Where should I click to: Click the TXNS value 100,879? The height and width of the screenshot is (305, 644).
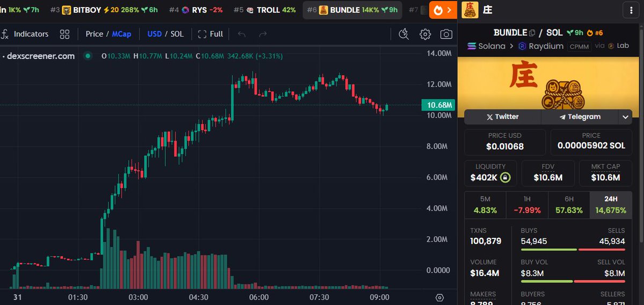(486, 241)
